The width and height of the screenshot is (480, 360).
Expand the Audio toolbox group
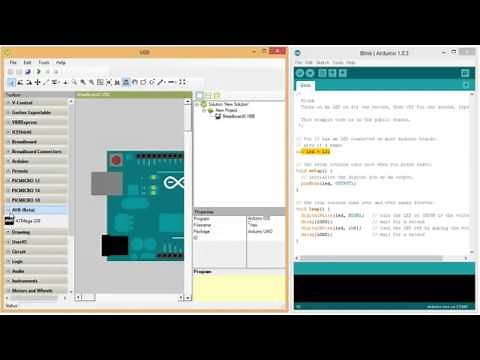pos(37,271)
